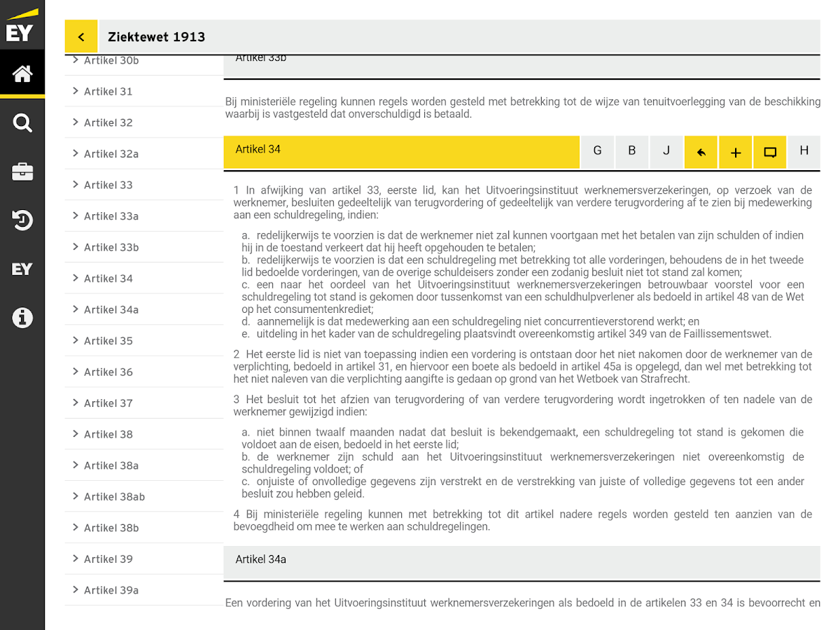Click the plus icon on Artikel 34
The height and width of the screenshot is (630, 840).
[x=736, y=152]
